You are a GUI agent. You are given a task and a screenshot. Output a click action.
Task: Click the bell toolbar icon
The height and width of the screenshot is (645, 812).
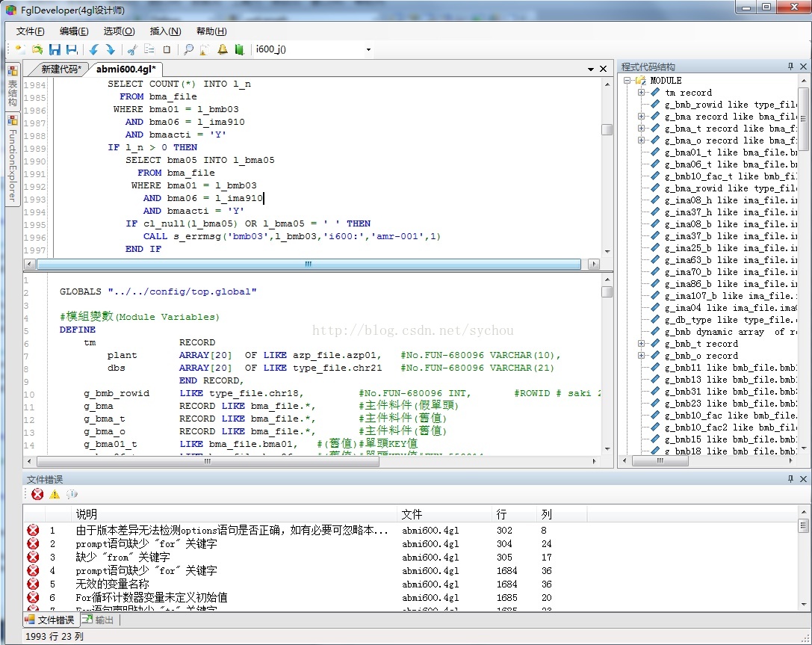pos(222,49)
